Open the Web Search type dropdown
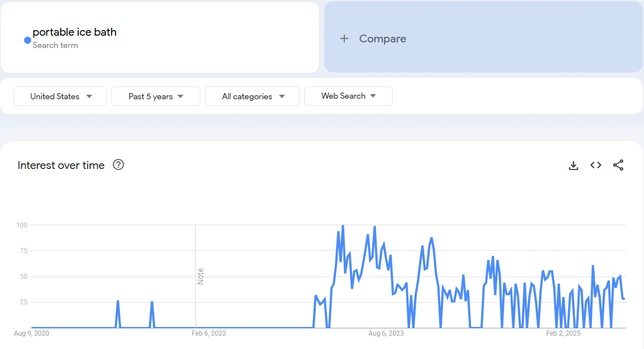 tap(348, 96)
